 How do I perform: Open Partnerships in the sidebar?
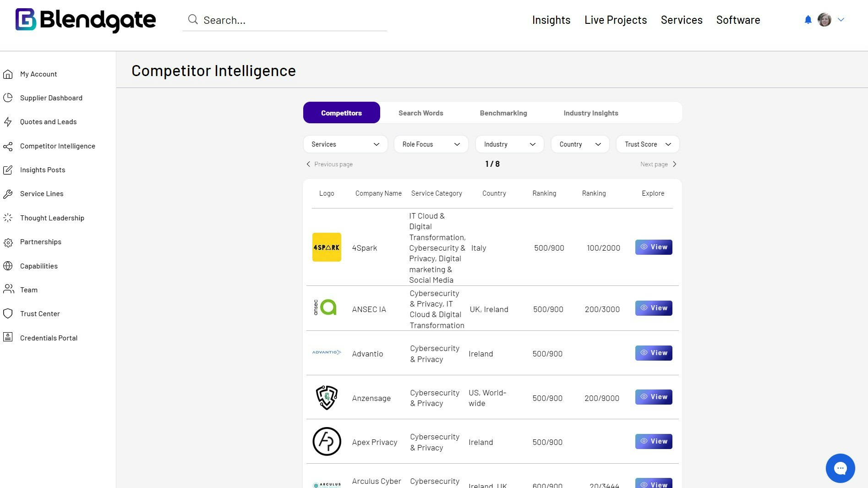click(41, 242)
